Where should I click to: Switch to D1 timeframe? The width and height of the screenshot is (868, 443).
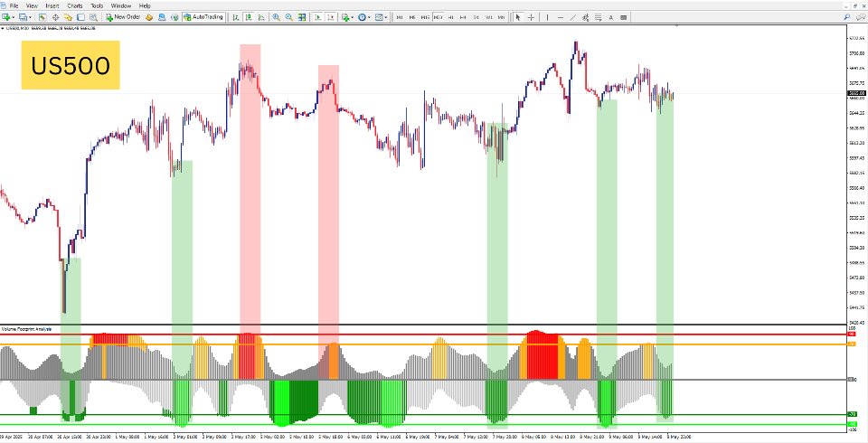tap(476, 17)
